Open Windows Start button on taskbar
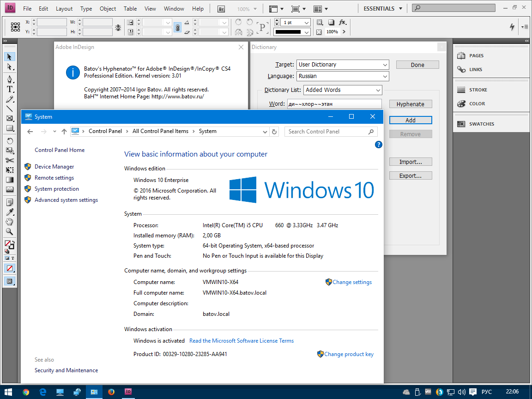Viewport: 532px width, 399px height. (8, 392)
